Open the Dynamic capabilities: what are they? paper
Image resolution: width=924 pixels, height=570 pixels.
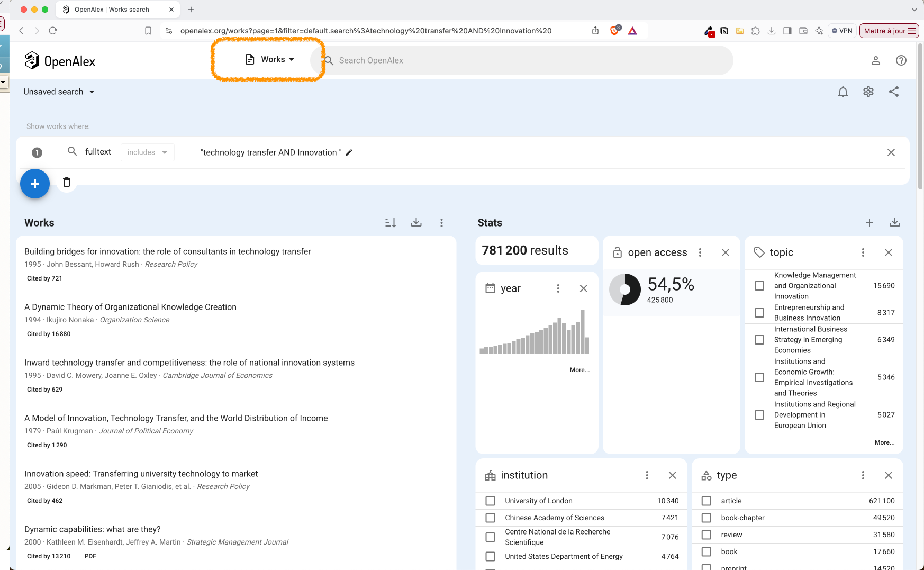92,529
